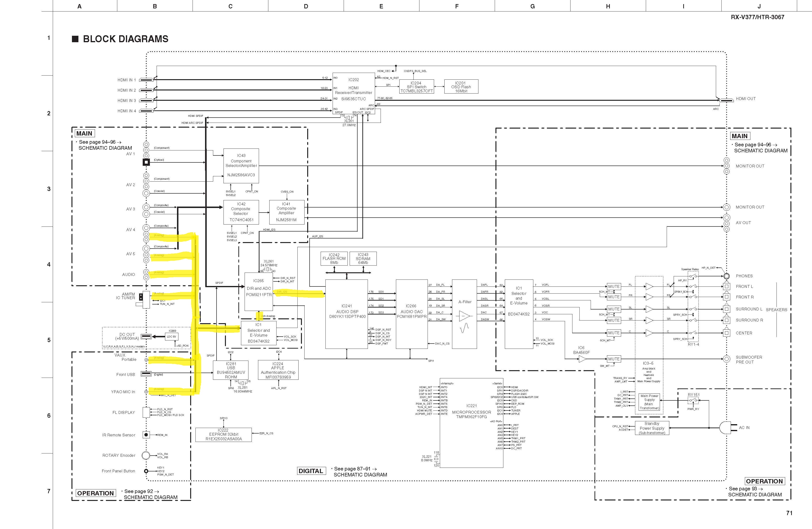Select the IC201 OSD Flash block
Screen dimensions: 812x529
point(461,87)
